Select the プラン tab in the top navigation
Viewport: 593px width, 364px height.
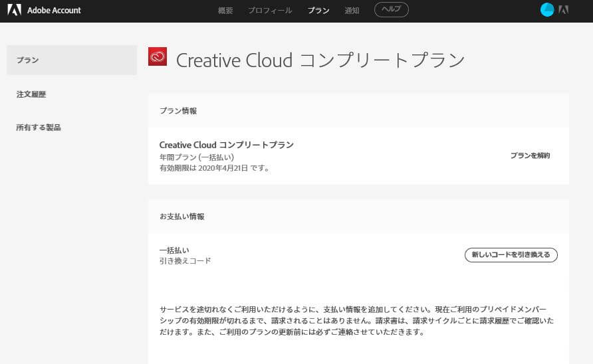(318, 11)
